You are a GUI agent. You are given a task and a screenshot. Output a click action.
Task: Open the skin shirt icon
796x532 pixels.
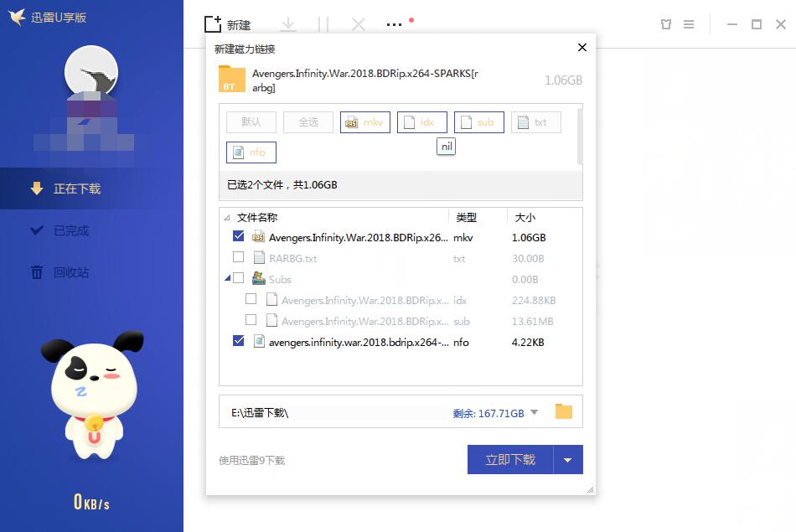(666, 23)
